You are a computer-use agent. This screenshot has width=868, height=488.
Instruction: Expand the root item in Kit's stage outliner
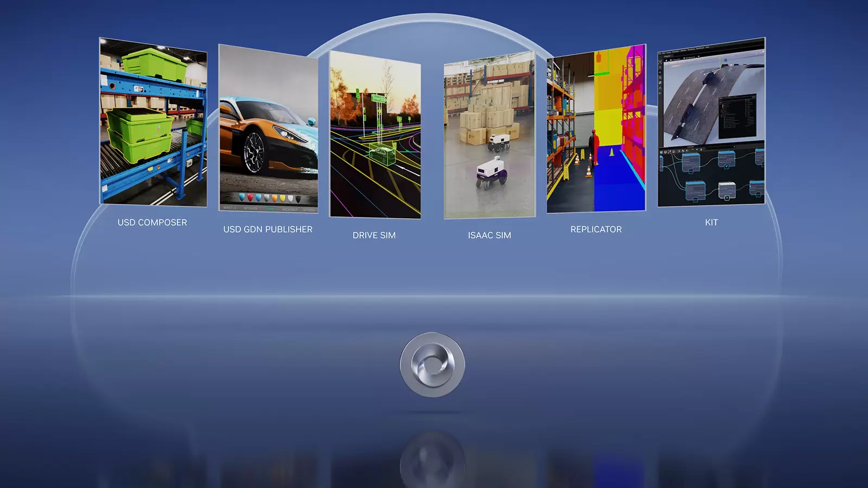click(x=723, y=102)
